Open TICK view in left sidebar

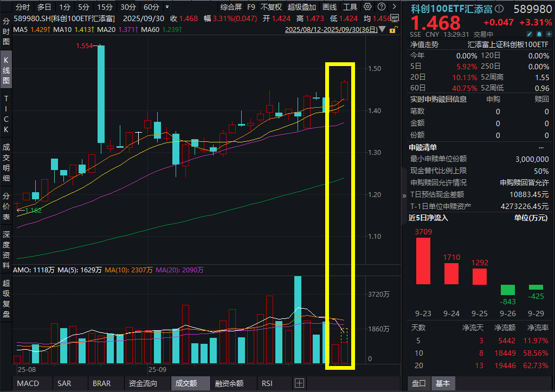pos(6,114)
